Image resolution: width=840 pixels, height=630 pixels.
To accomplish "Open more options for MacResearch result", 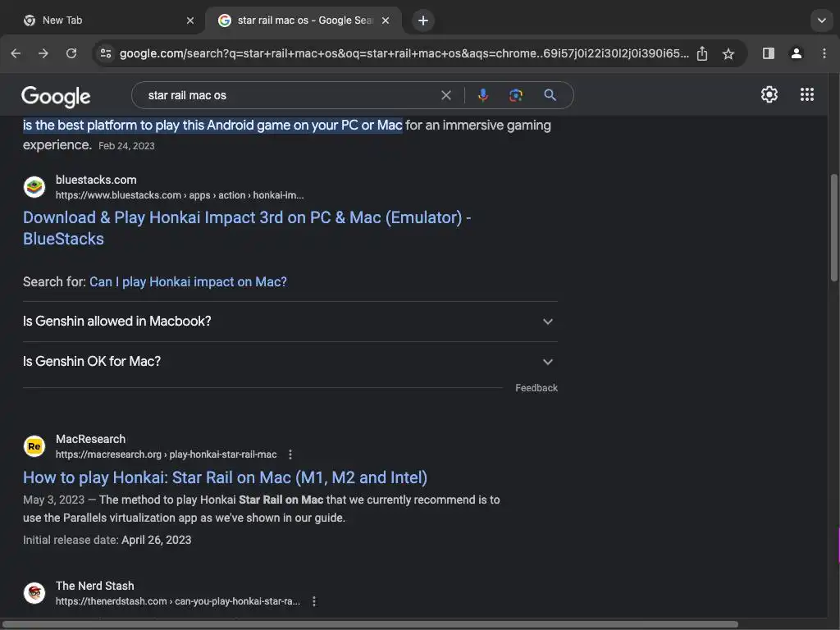I will pos(290,454).
